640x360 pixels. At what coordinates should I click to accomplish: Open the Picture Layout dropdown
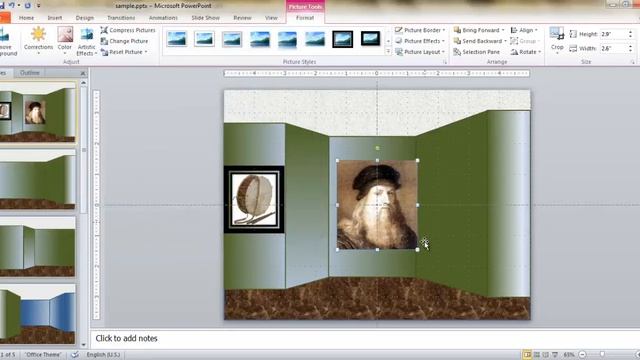(x=420, y=52)
